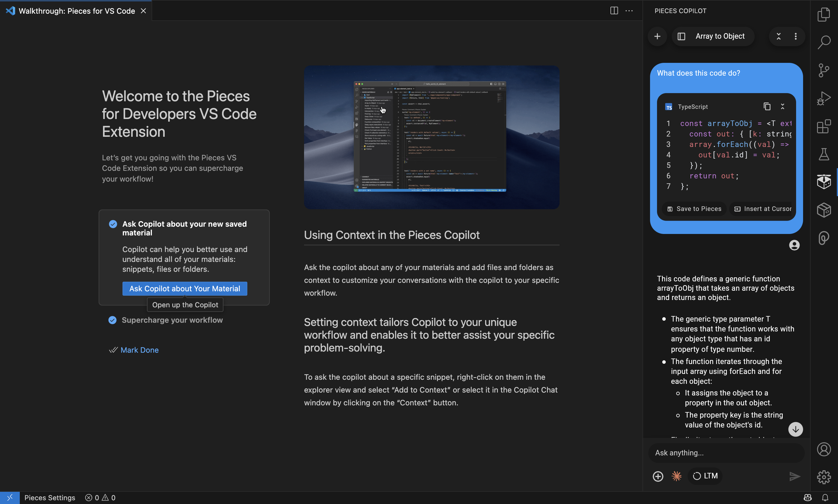Image resolution: width=838 pixels, height=504 pixels.
Task: Open the errors and warnings problems indicator
Action: [x=100, y=498]
